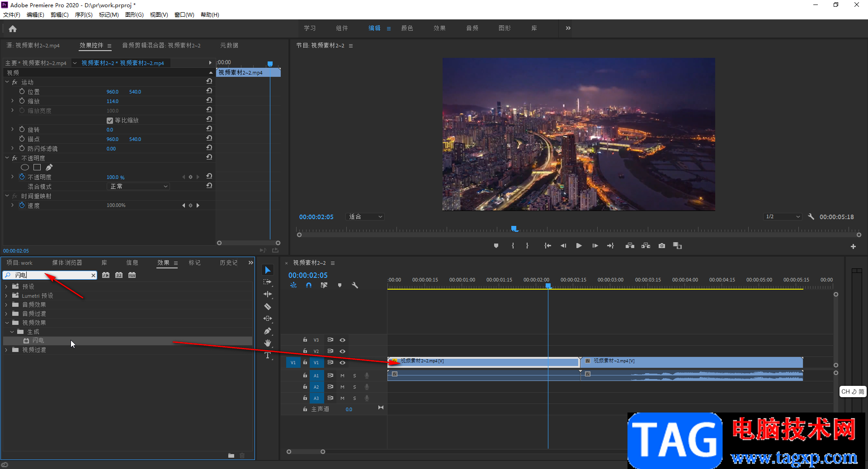Screen dimensions: 868x469
Task: Toggle V1 track output eye
Action: click(343, 362)
